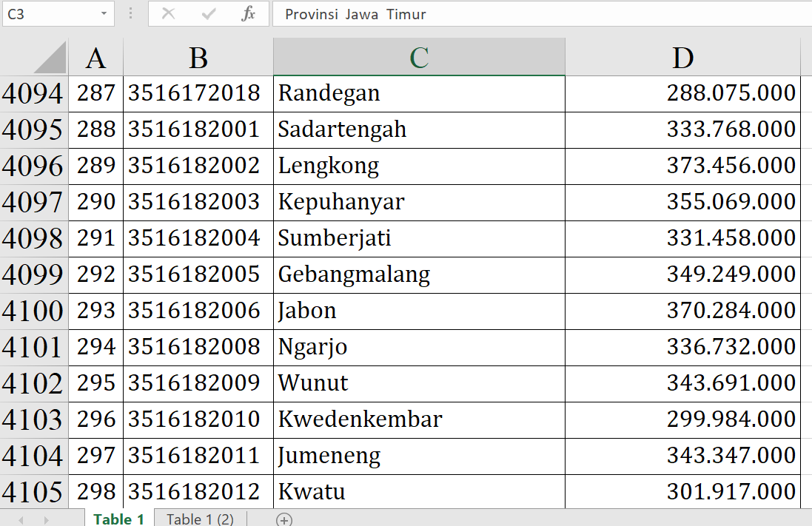The width and height of the screenshot is (812, 526).
Task: Click the Cancel (X) formula bar icon
Action: 169,14
